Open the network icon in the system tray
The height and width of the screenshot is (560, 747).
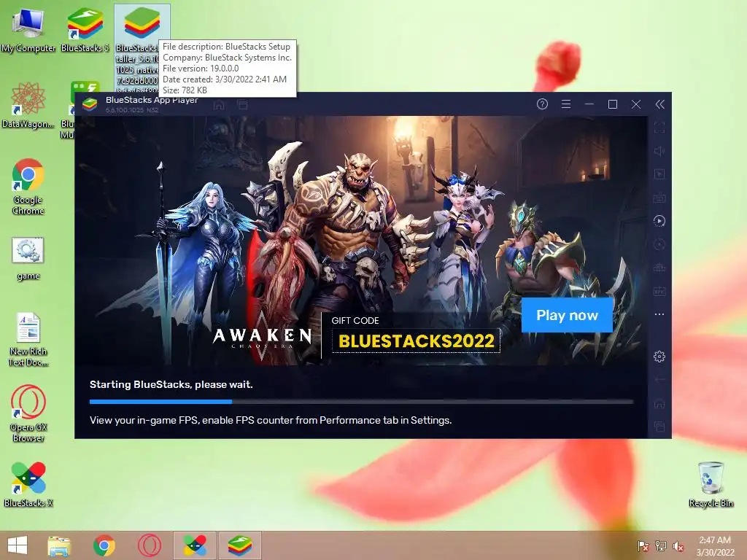pyautogui.click(x=661, y=546)
